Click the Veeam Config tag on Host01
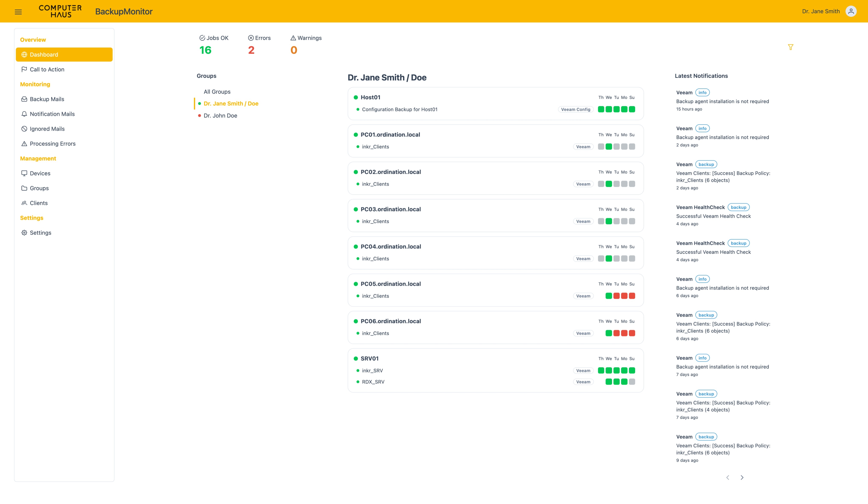Viewport: 868px width, 504px height. coord(576,109)
